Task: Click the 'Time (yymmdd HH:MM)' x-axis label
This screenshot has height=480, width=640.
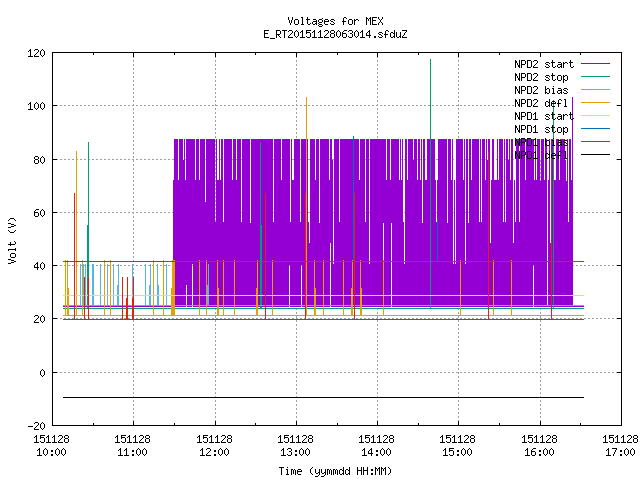Action: tap(335, 471)
